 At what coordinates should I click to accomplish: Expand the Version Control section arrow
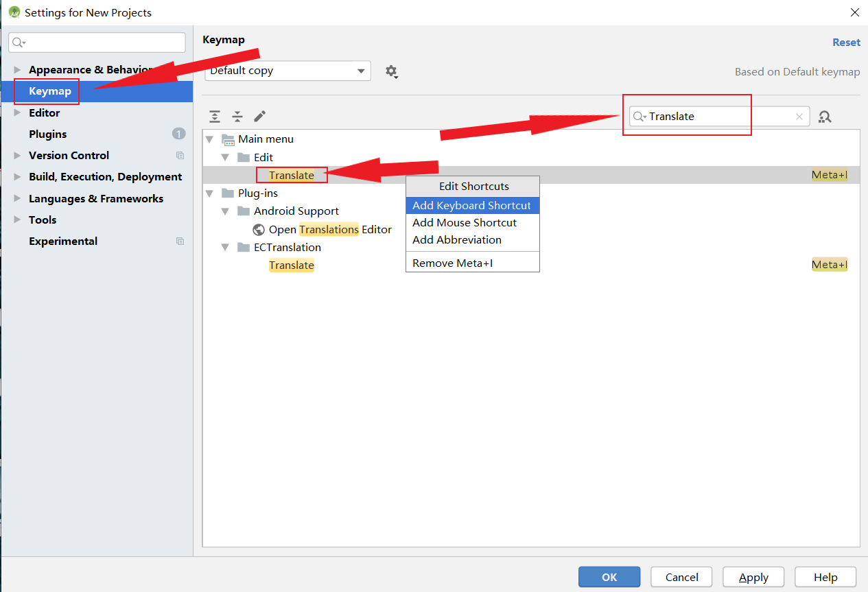pyautogui.click(x=17, y=156)
